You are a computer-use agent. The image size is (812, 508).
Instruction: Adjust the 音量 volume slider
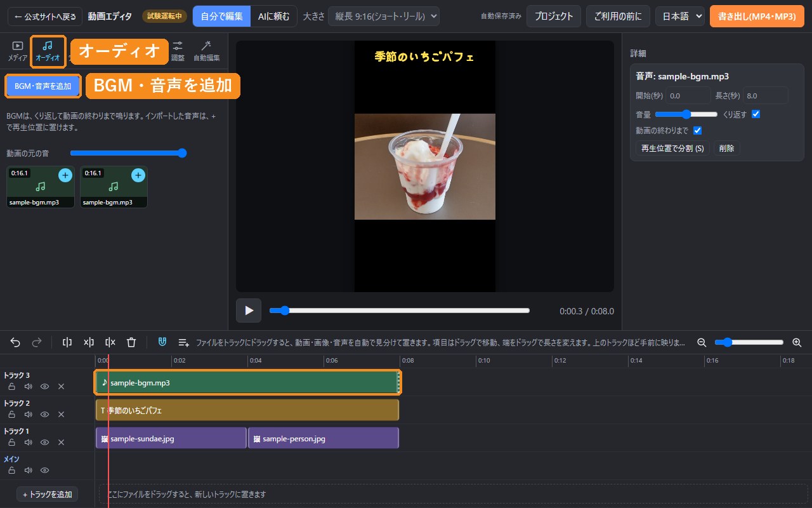686,114
